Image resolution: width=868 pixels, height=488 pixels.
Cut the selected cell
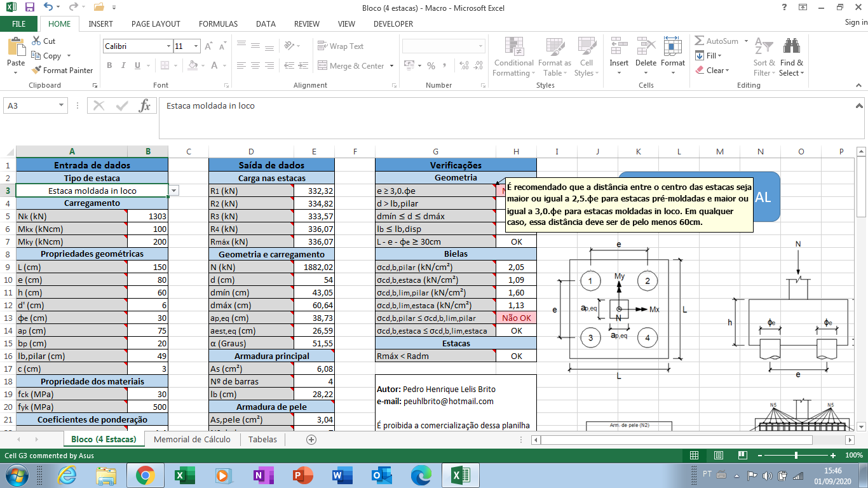pyautogui.click(x=44, y=41)
